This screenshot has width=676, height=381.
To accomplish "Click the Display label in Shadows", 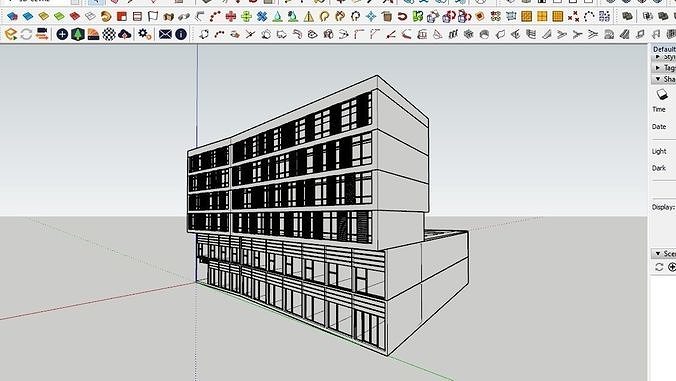I will pyautogui.click(x=663, y=207).
